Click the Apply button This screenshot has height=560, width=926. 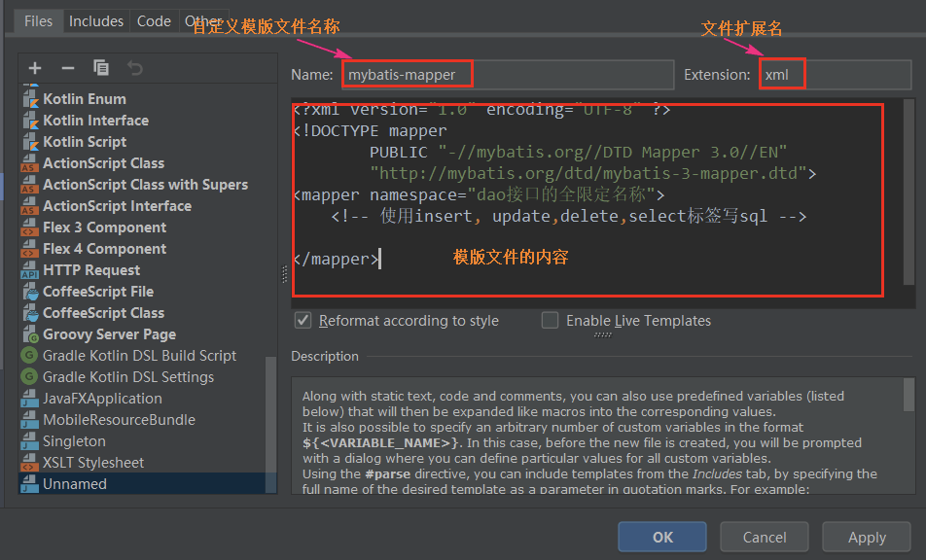[x=867, y=537]
